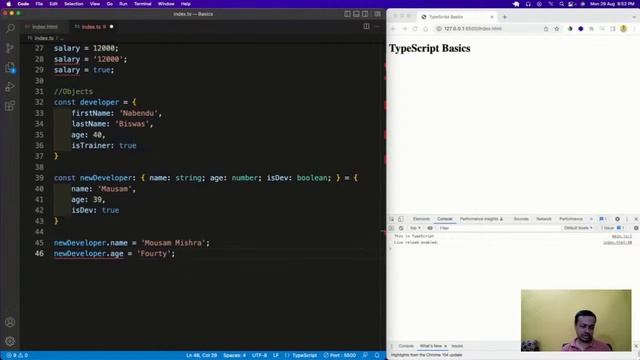Share this page from Chrome address bar

tap(546, 29)
